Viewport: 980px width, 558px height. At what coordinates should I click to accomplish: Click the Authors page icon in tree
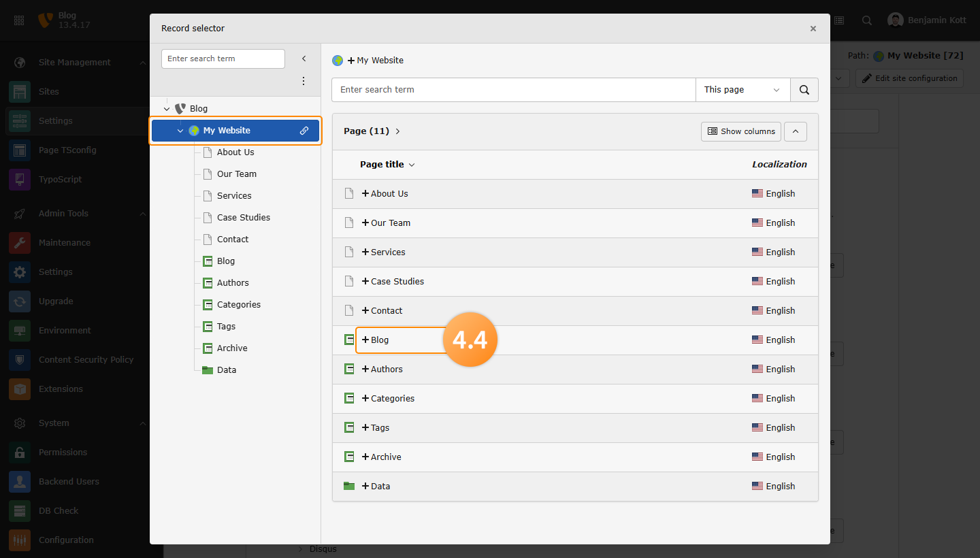208,283
